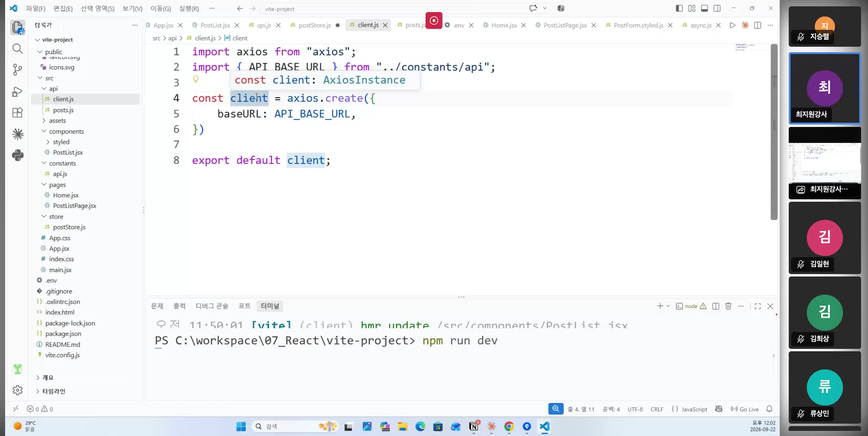
Task: Show the code action lightbulb
Action: pos(195,79)
